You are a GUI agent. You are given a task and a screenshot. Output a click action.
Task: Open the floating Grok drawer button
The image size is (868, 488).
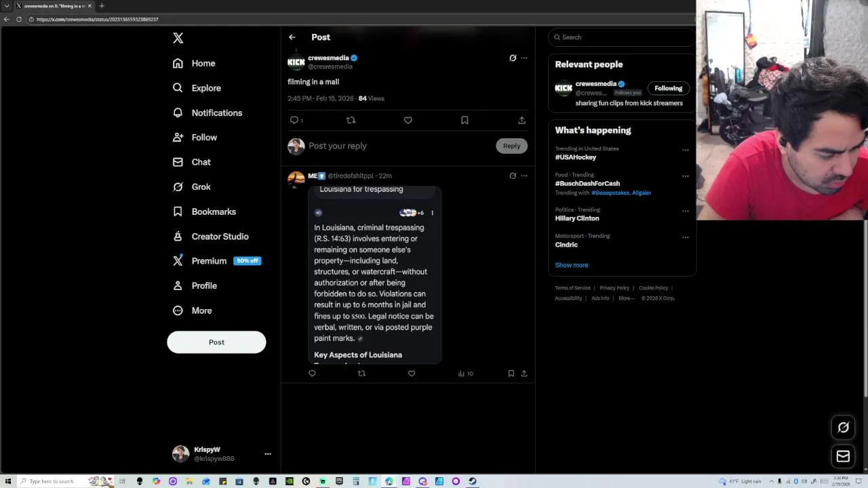coord(843,427)
